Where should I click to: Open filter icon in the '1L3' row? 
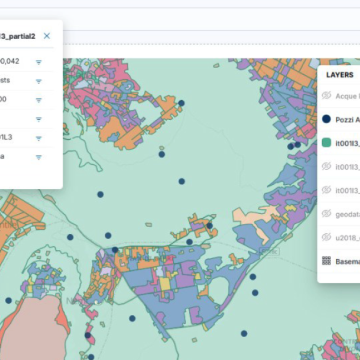pos(39,138)
